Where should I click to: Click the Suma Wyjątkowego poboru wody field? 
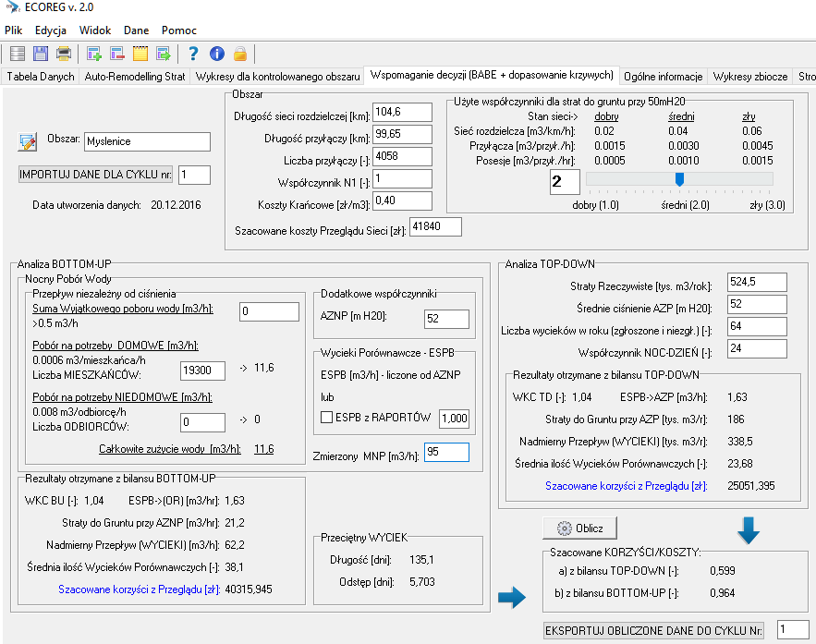pyautogui.click(x=269, y=311)
